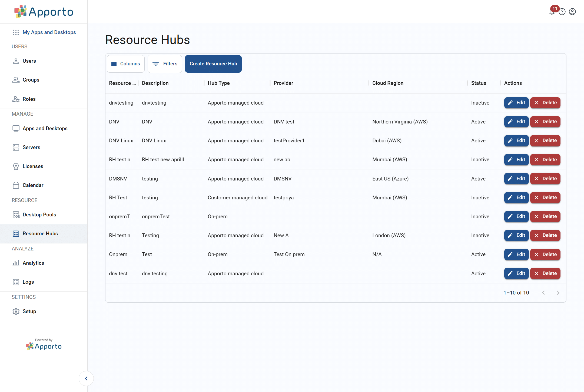Click the Servers icon under Manage

coord(16,147)
